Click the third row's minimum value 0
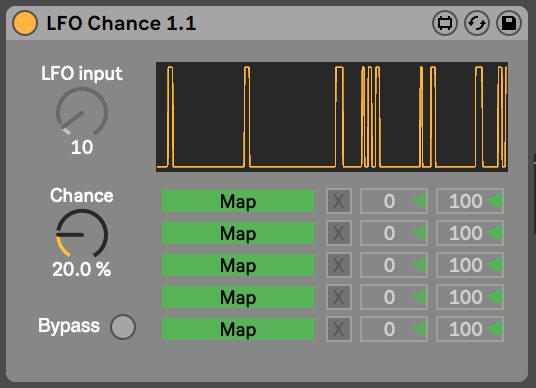 393,265
